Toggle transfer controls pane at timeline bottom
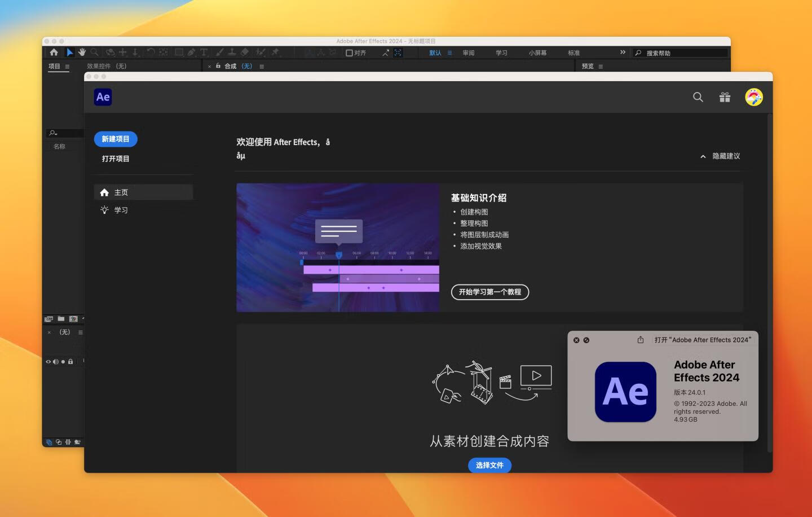 59,442
